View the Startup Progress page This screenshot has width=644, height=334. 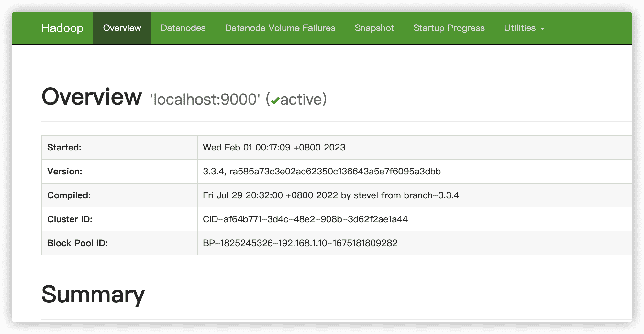449,28
